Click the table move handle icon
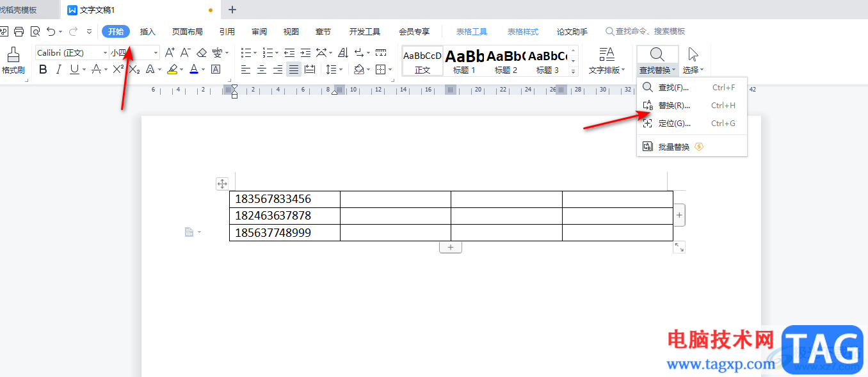 222,184
